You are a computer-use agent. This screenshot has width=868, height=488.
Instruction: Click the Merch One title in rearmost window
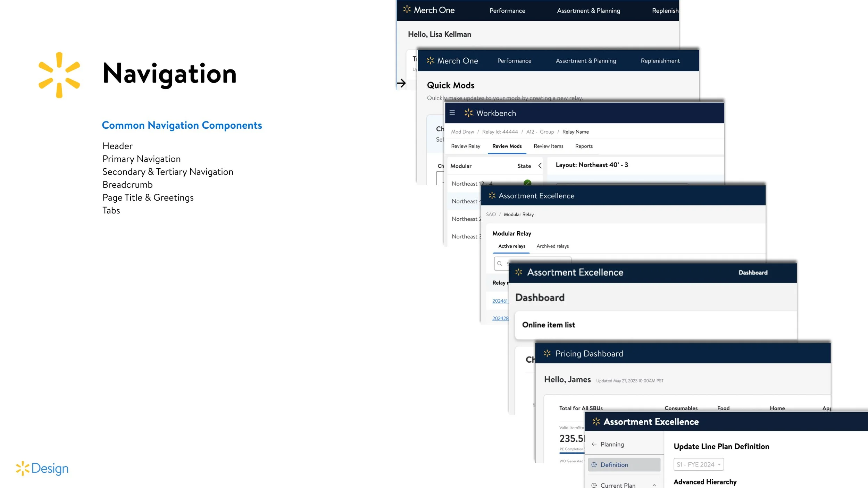click(434, 10)
